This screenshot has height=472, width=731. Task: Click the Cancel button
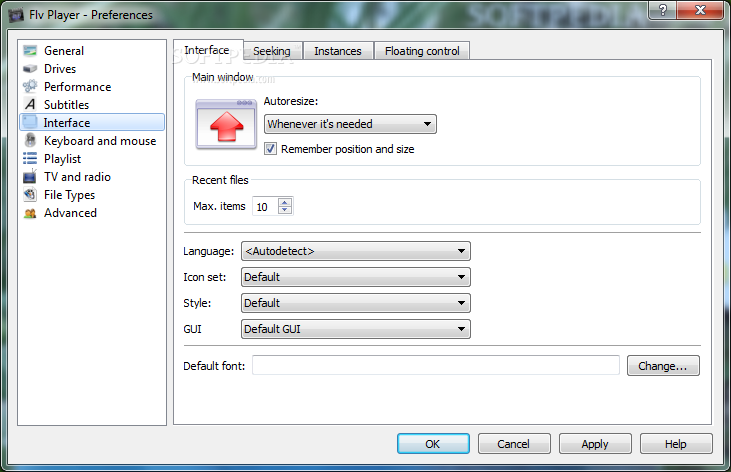[x=514, y=444]
